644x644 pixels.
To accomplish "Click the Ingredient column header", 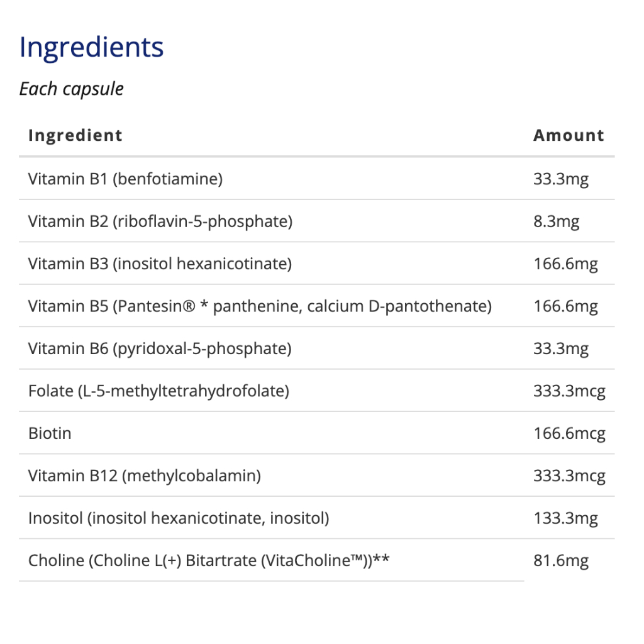I will pos(75,135).
